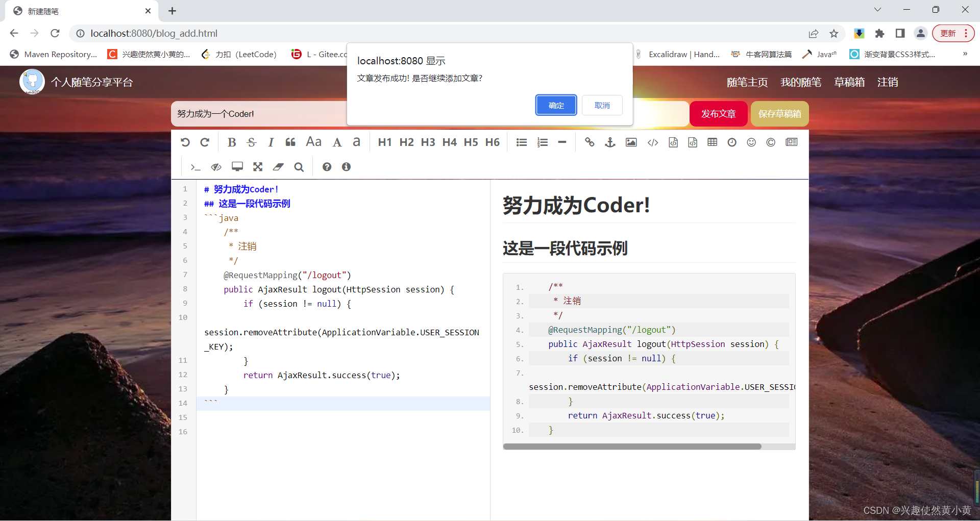Insert HTML entities copyright icon
The width and height of the screenshot is (980, 521).
point(771,142)
